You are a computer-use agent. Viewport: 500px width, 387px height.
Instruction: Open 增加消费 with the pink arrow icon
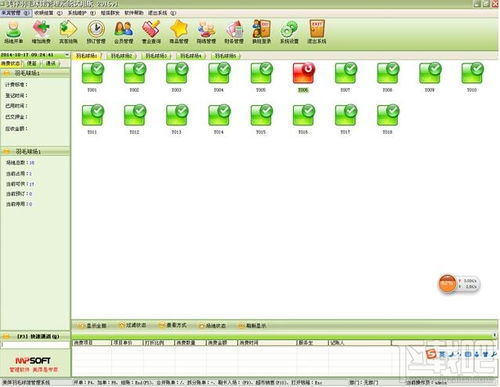[41, 32]
